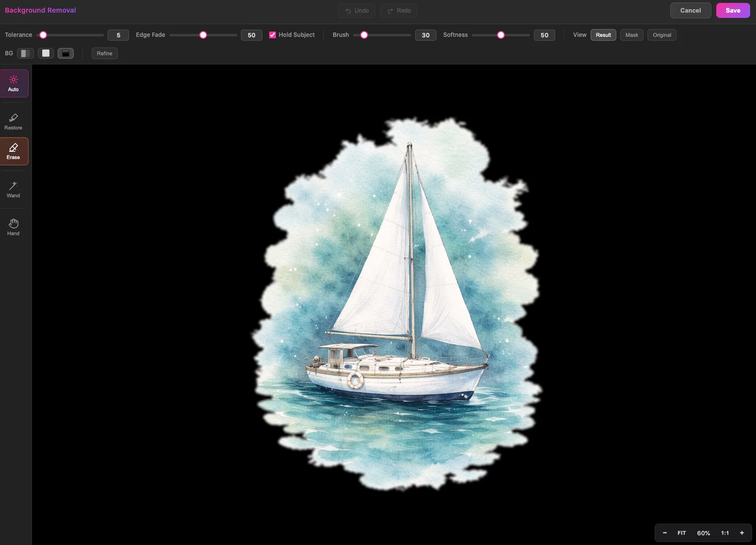Viewport: 756px width, 545px height.
Task: Select the Restore brush tool
Action: point(14,122)
